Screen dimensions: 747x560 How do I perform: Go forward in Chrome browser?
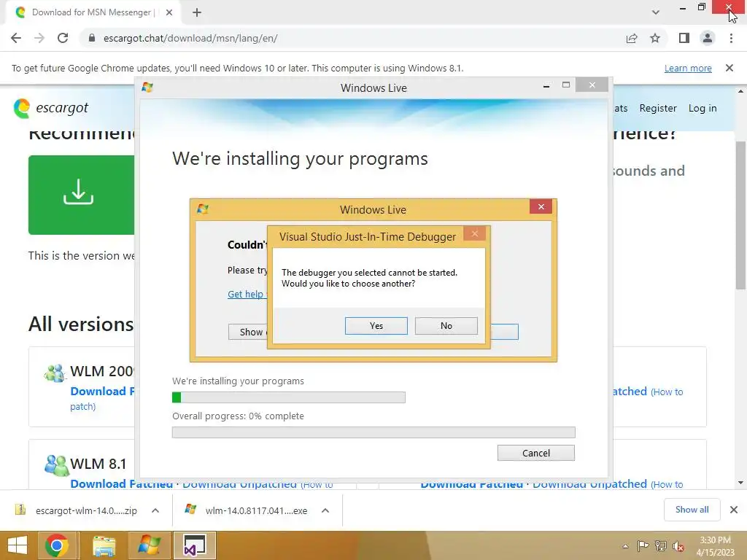(x=39, y=38)
